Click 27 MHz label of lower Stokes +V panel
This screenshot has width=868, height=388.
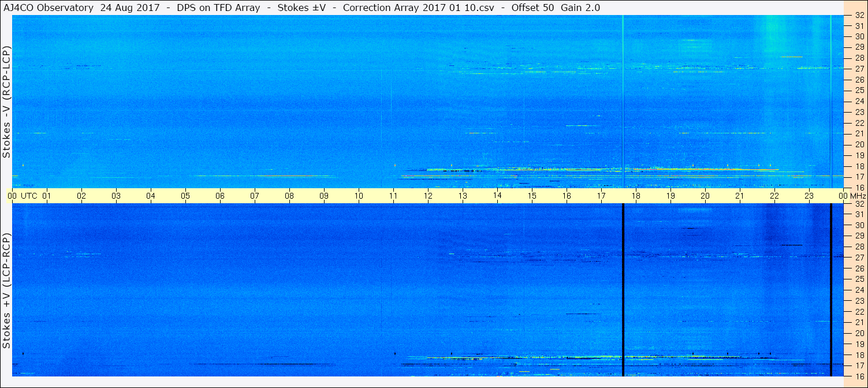pyautogui.click(x=859, y=258)
